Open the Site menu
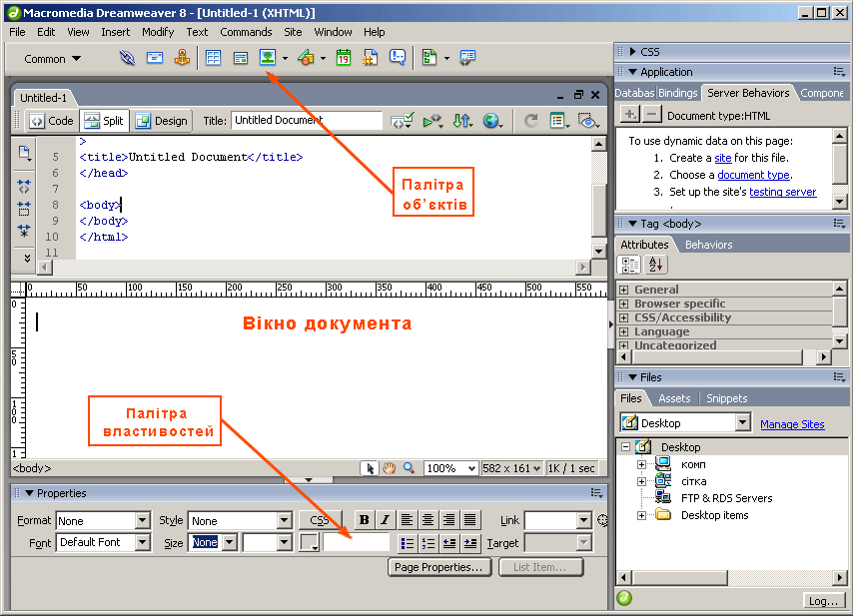 click(x=293, y=32)
